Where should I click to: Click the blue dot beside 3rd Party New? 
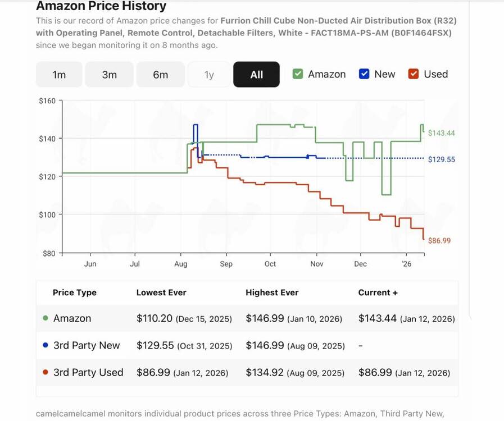point(46,345)
